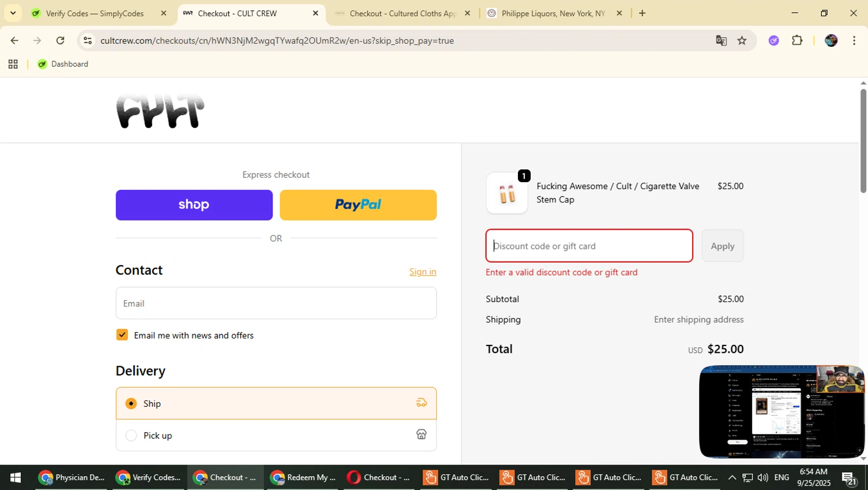Viewport: 868px width, 490px height.
Task: Uncheck Email me with news and offers
Action: pos(122,335)
